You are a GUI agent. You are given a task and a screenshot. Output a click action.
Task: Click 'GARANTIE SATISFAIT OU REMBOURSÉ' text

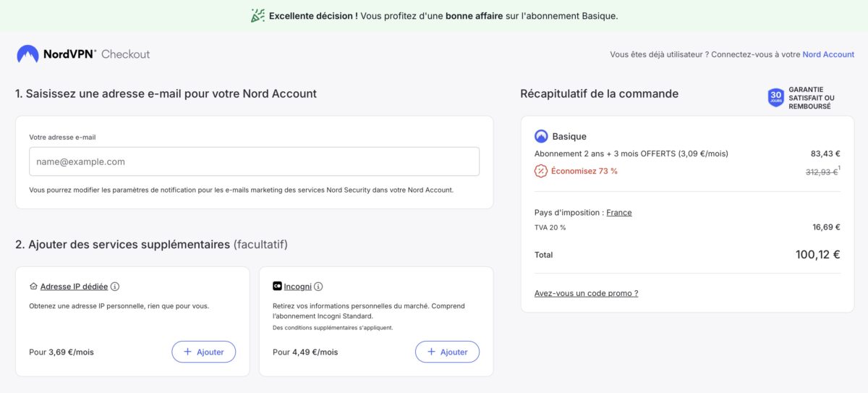tap(812, 98)
